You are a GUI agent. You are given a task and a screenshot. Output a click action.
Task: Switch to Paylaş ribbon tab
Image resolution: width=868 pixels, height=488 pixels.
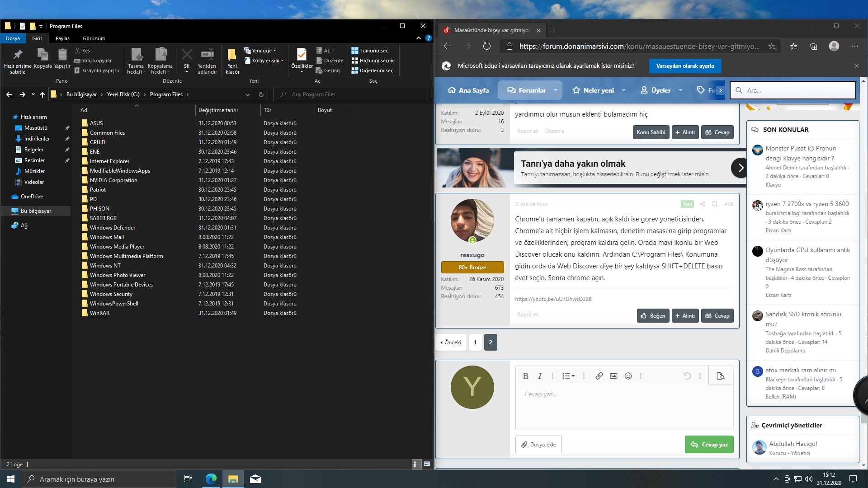(x=62, y=38)
